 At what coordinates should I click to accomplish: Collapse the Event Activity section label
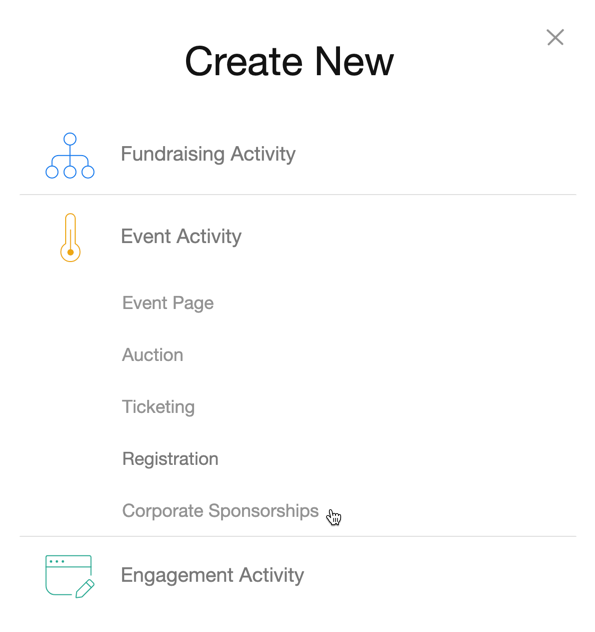(x=181, y=237)
